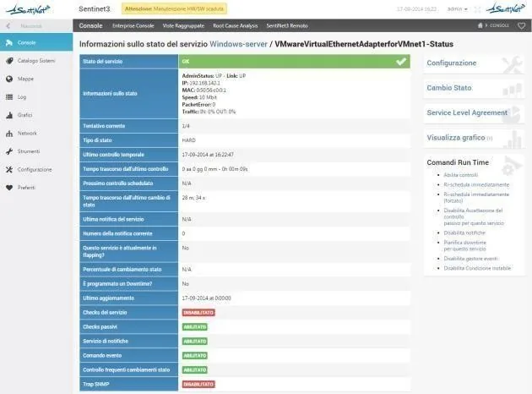Open the Grafici chart icon
Image resolution: width=532 pixels, height=394 pixels.
pyautogui.click(x=9, y=115)
